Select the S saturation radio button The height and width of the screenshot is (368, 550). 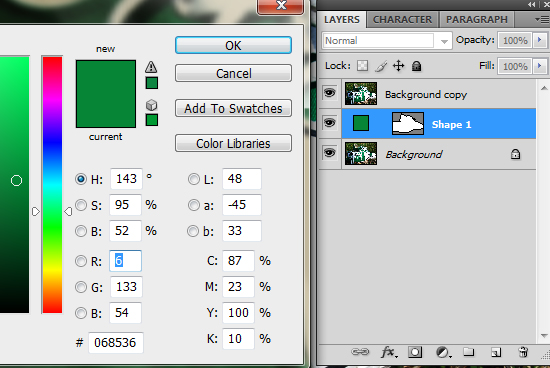click(x=81, y=205)
